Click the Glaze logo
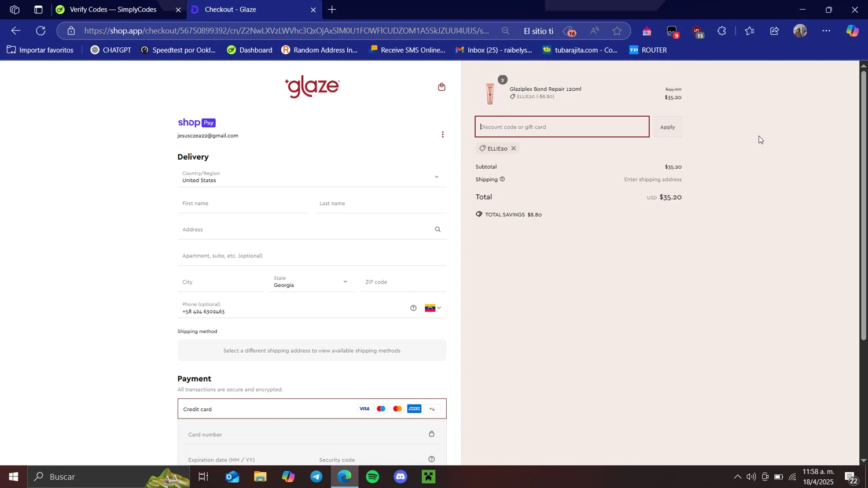The image size is (868, 488). 312,87
